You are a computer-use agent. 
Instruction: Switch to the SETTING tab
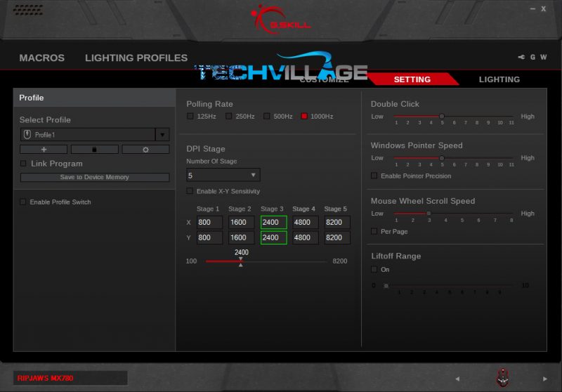[x=412, y=79]
